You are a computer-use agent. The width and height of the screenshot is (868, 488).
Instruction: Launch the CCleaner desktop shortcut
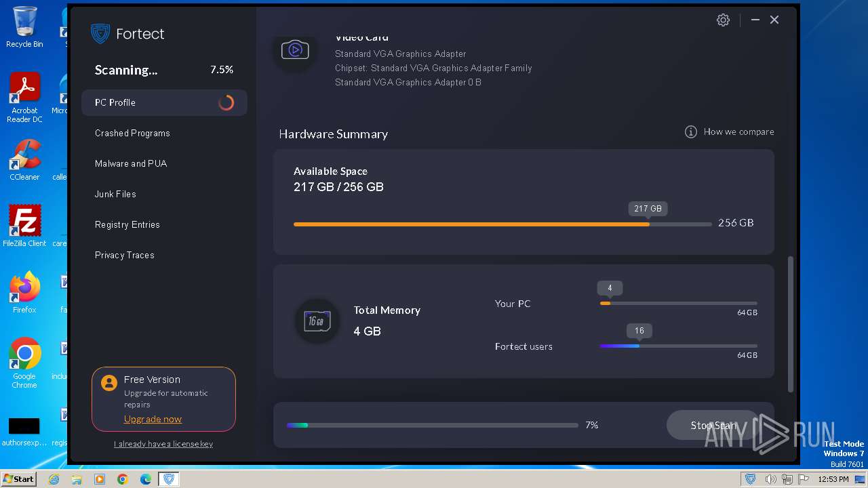[24, 160]
